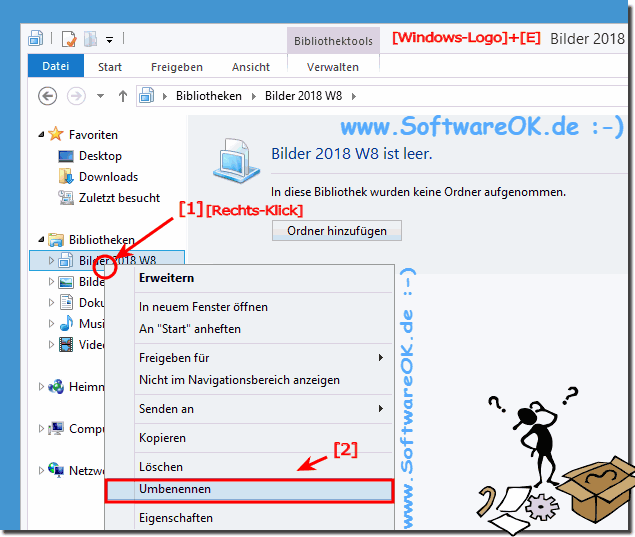Click the Desktop monitor icon in Favoriten
Screen dimensions: 635x537
[66, 156]
